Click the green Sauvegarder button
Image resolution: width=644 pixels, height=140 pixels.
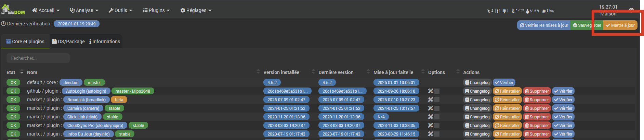point(587,25)
